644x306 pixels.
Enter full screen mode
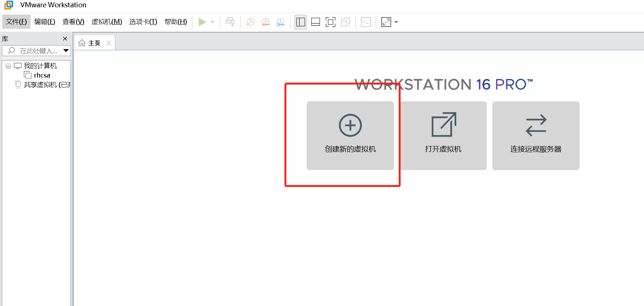tap(330, 22)
